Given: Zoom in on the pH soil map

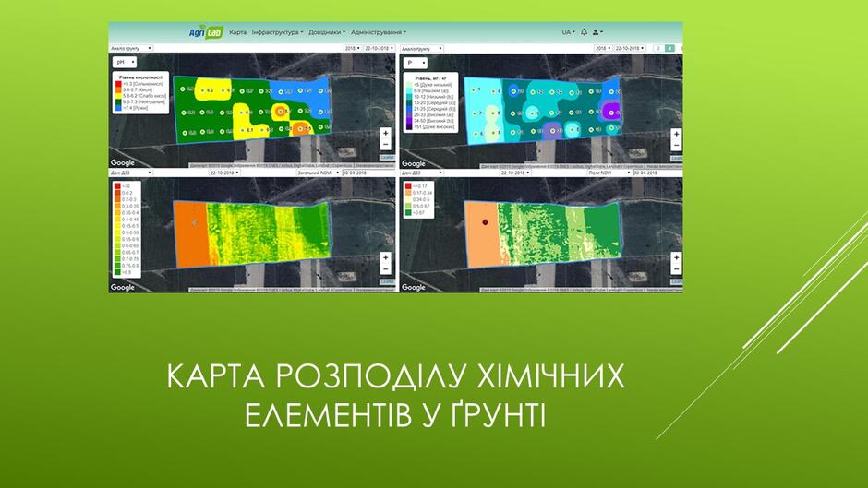Looking at the screenshot, I should [x=386, y=134].
